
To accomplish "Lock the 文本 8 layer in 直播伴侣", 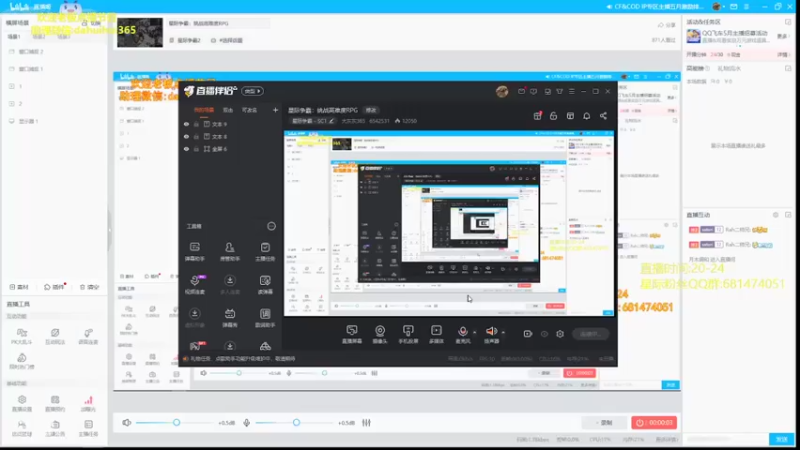I will coord(196,137).
